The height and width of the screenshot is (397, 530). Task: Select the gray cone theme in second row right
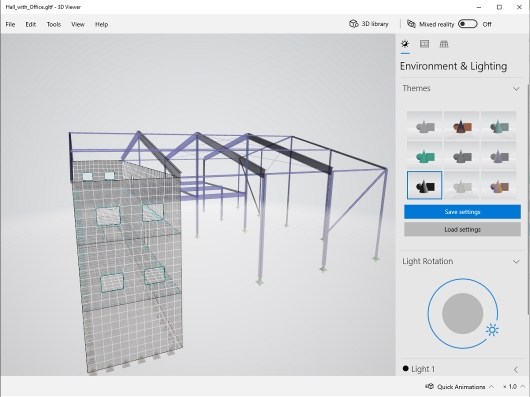point(499,155)
